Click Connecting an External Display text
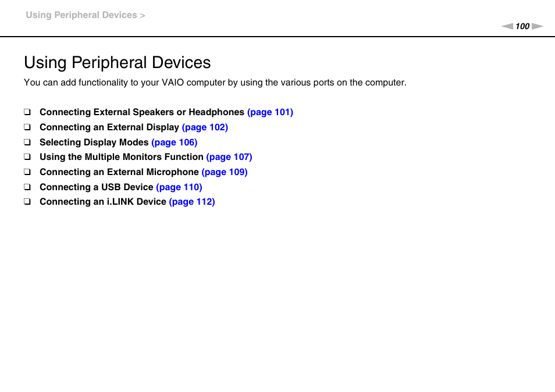The width and height of the screenshot is (555, 392). [x=109, y=127]
